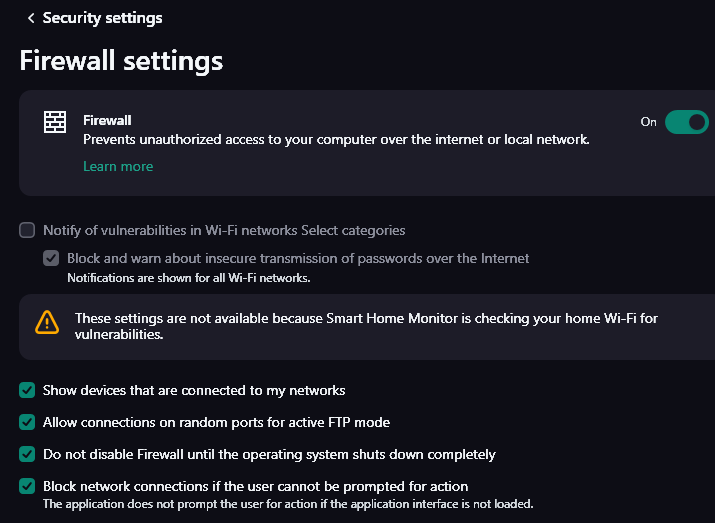Uncheck Show devices connected to my networks

pos(27,390)
